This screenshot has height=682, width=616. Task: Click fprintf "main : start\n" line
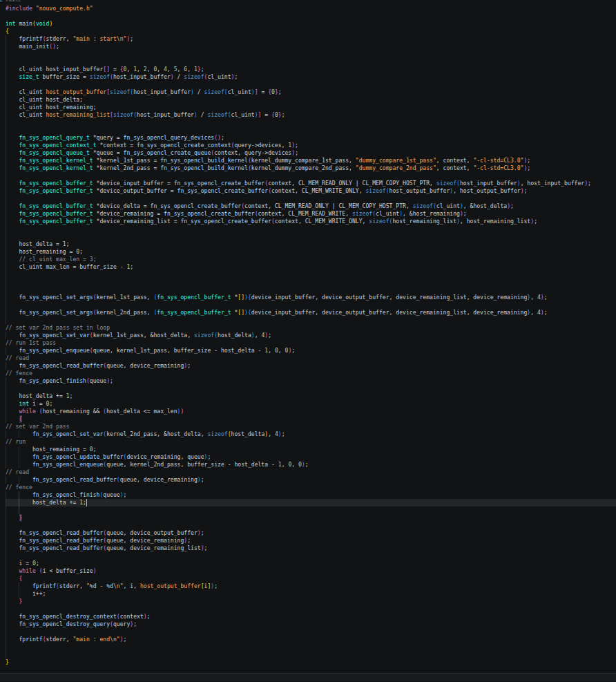click(76, 39)
